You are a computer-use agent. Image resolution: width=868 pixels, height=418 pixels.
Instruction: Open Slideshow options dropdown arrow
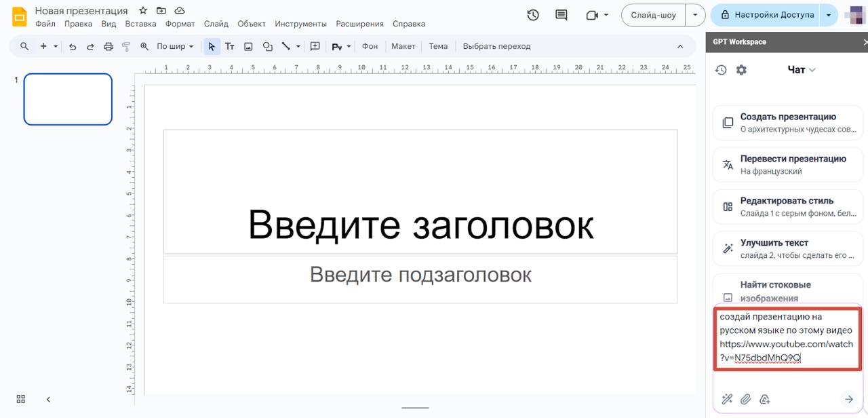tap(695, 15)
